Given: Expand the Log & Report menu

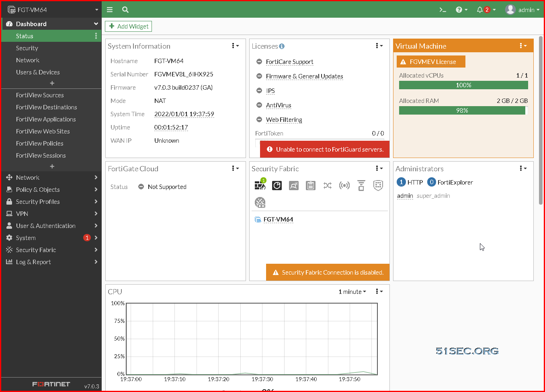Looking at the screenshot, I should [x=51, y=262].
